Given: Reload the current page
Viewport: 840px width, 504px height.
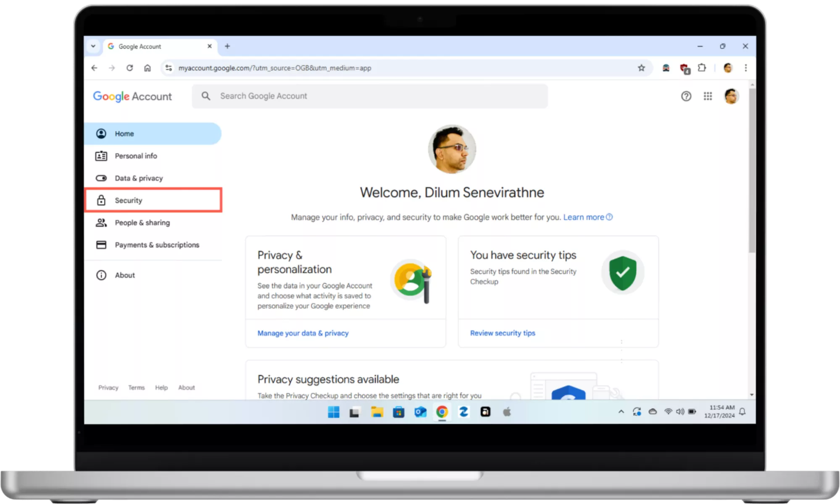Looking at the screenshot, I should (129, 68).
